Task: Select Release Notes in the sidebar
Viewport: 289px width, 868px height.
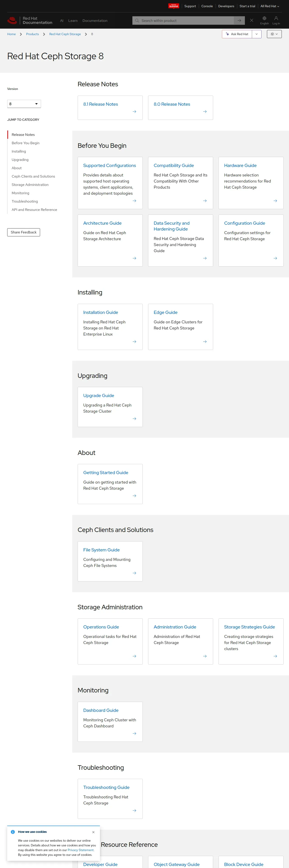Action: click(x=23, y=135)
